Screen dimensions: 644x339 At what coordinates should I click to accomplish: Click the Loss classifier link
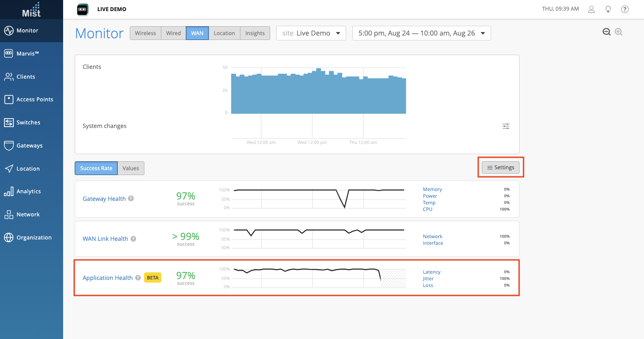428,285
